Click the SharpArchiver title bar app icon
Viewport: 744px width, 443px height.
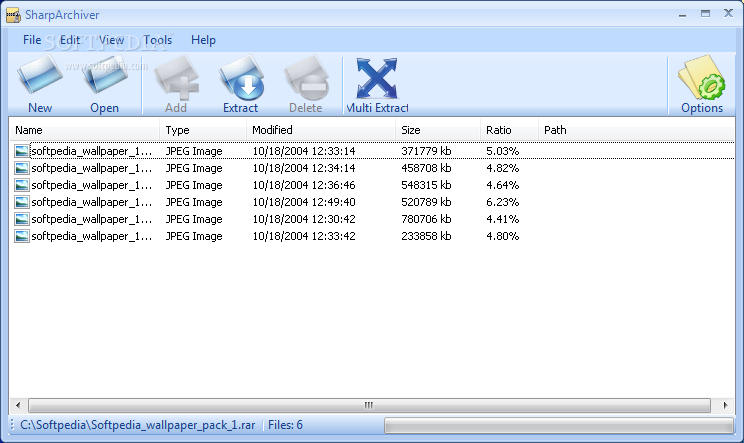click(13, 15)
